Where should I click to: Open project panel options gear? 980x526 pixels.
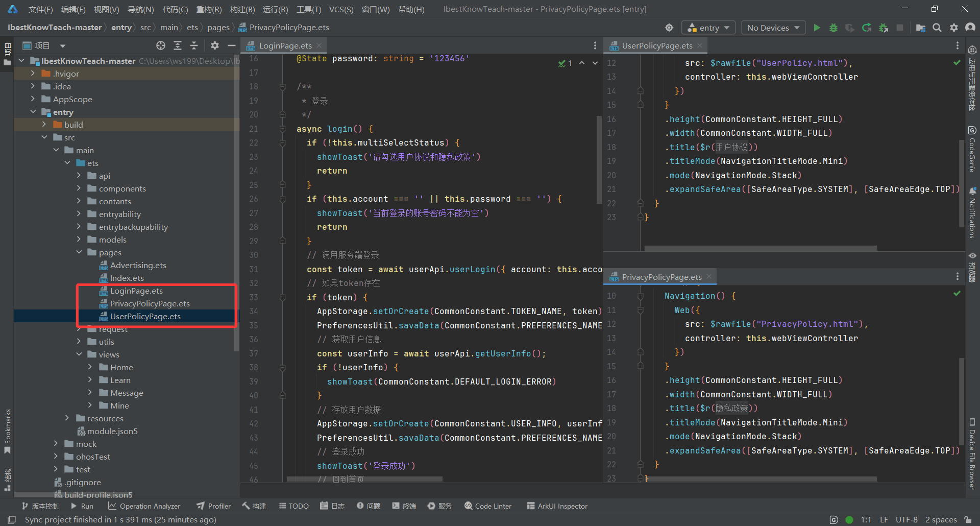(215, 45)
